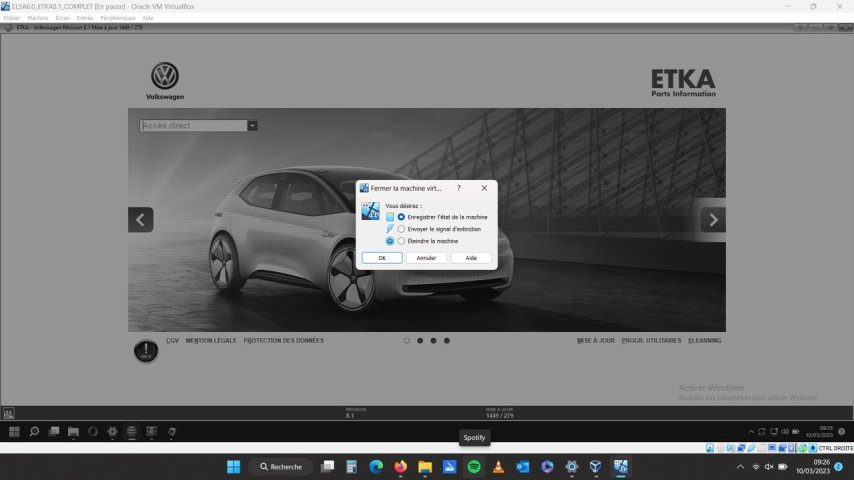Select 'Envoyer le signal d'extinction' radio option
This screenshot has height=480, width=854.
click(x=401, y=229)
